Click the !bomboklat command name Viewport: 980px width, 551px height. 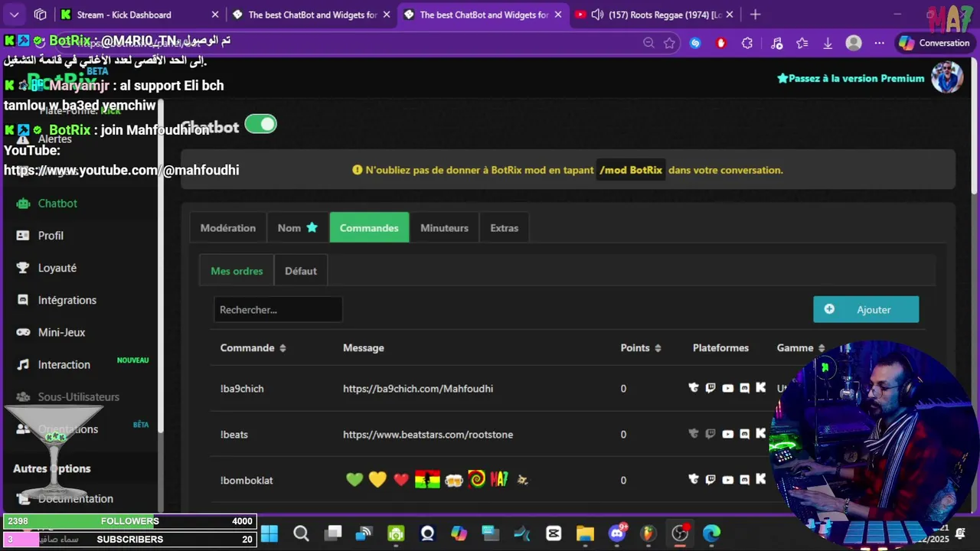coord(247,481)
